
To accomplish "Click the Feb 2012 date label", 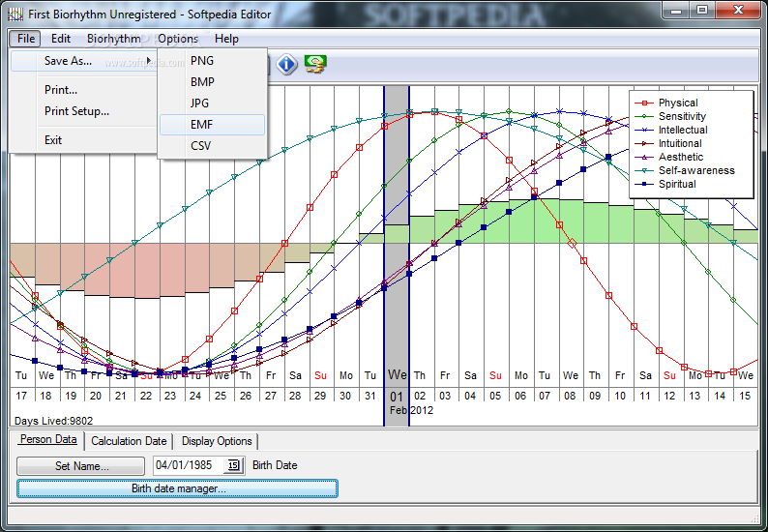I will [x=411, y=410].
